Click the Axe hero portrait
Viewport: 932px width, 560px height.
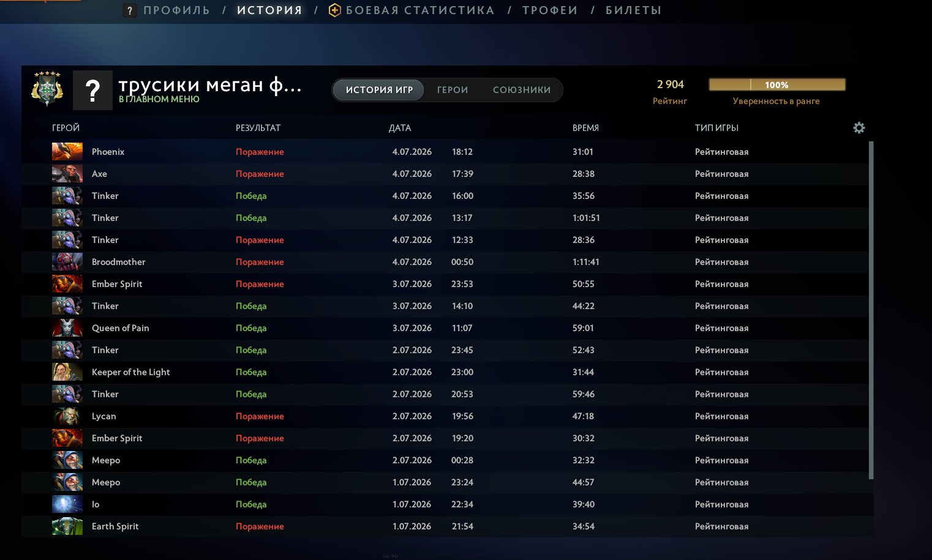(67, 174)
